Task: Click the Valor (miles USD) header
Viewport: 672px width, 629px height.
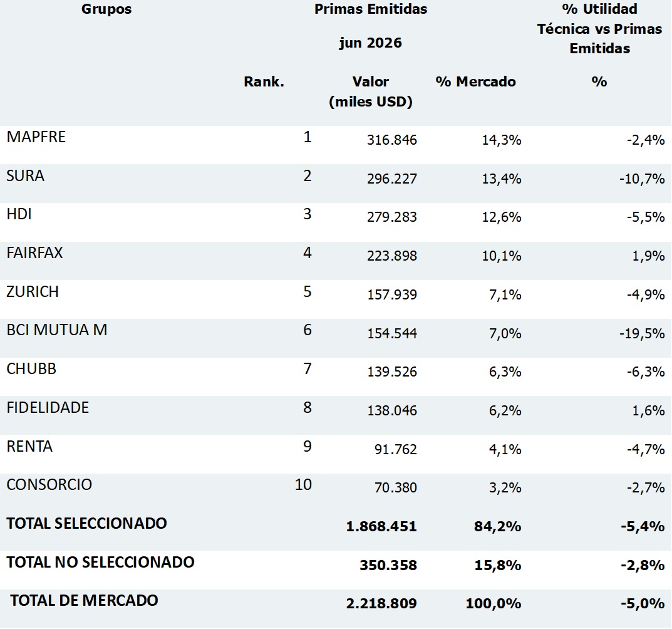Action: 371,91
